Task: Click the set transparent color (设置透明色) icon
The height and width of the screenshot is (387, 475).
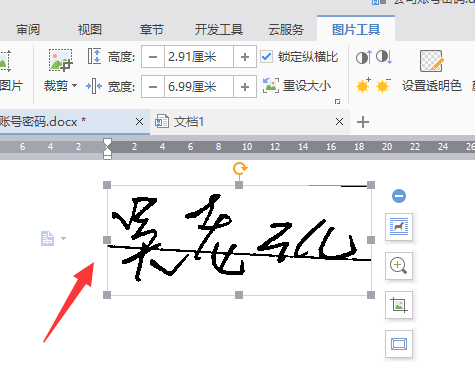Action: click(431, 61)
